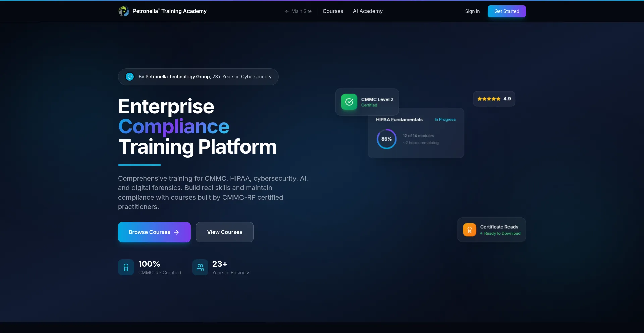
Task: Click the orange Certificate Ready ribbon icon
Action: coord(470,230)
